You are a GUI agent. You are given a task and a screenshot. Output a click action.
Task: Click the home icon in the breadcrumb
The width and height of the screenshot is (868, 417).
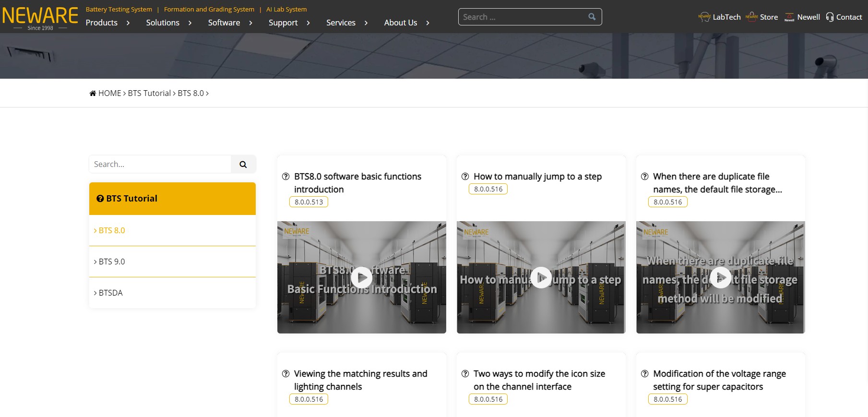pyautogui.click(x=93, y=93)
